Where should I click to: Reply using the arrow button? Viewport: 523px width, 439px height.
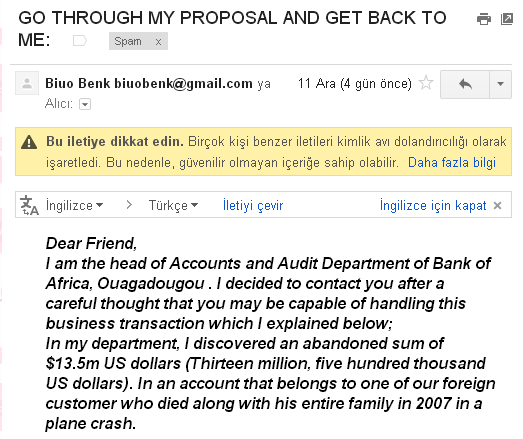click(465, 84)
